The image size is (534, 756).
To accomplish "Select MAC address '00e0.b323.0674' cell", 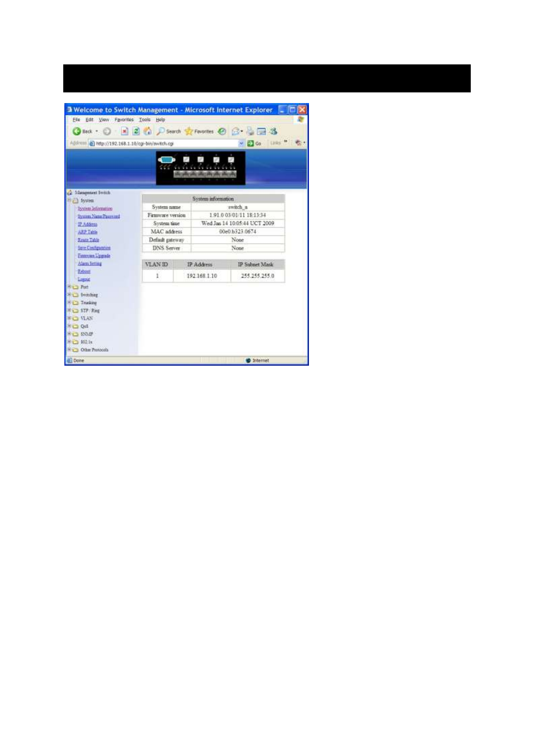I will tap(238, 231).
